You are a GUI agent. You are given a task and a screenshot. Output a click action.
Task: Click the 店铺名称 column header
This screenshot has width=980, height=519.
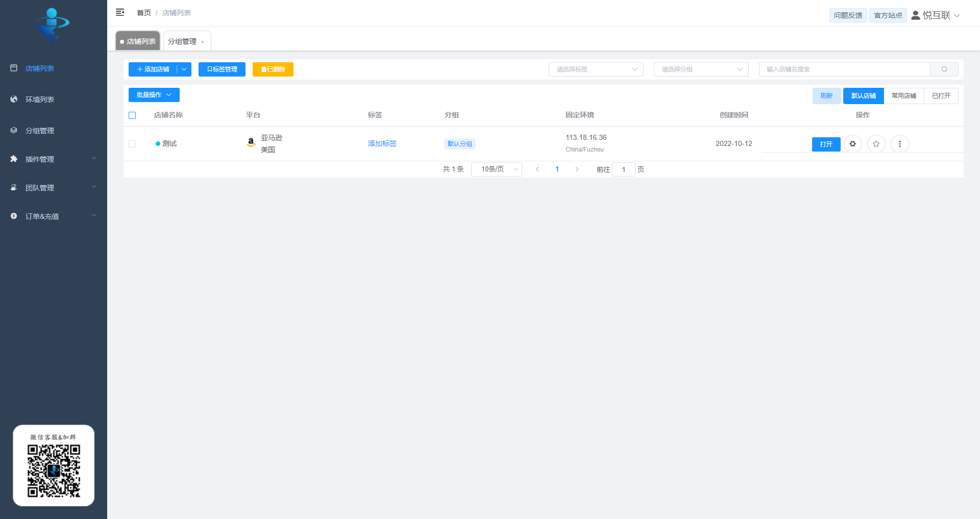click(x=168, y=115)
